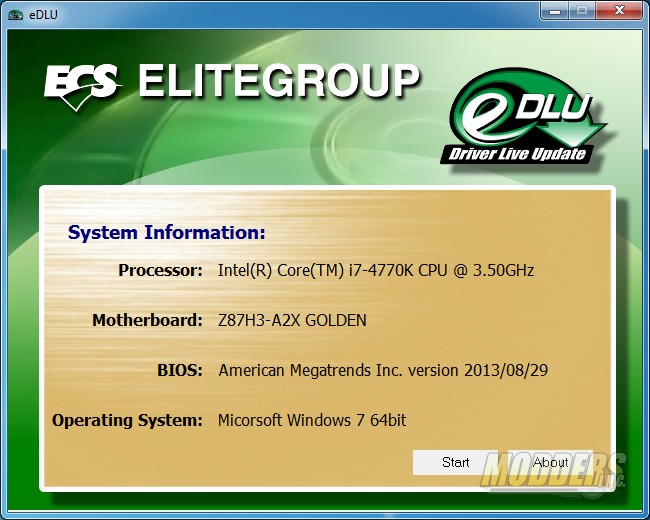Close the eDLU window
Viewport: 650px width, 520px height.
click(x=619, y=10)
